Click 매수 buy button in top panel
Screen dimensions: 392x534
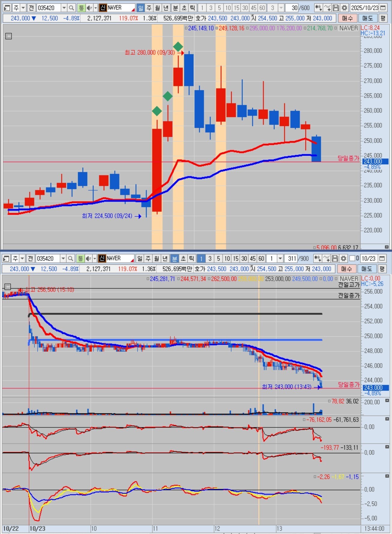pyautogui.click(x=348, y=18)
